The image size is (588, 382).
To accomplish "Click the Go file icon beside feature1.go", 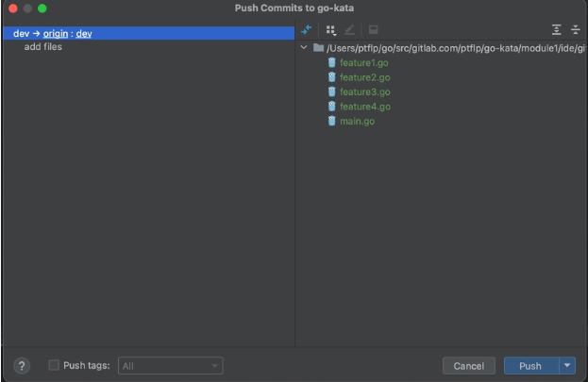I will [331, 63].
